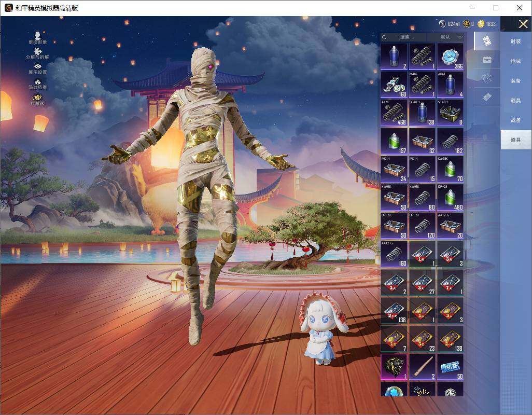Select the blue disc item with 366
Viewport: 532px width, 415px height.
coord(450,57)
